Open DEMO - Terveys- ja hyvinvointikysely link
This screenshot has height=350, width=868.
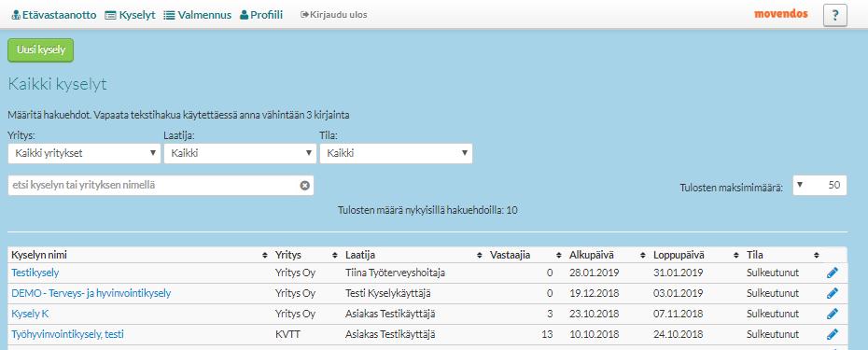91,293
